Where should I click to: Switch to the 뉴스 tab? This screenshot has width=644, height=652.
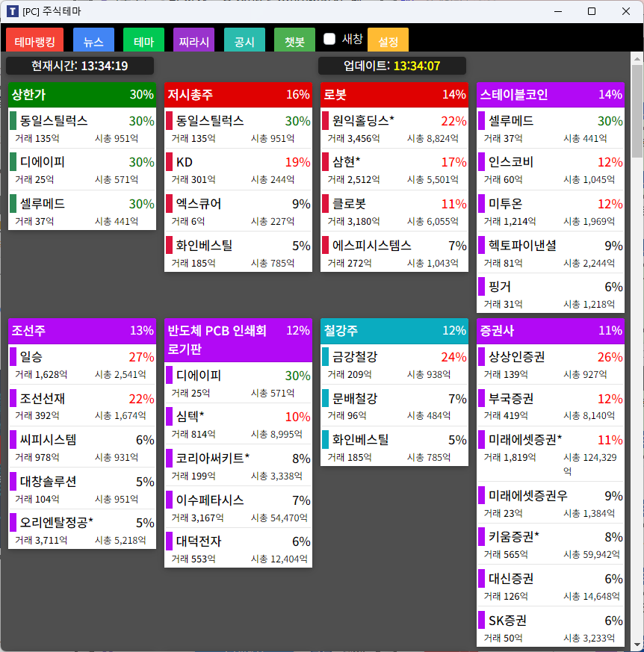93,40
